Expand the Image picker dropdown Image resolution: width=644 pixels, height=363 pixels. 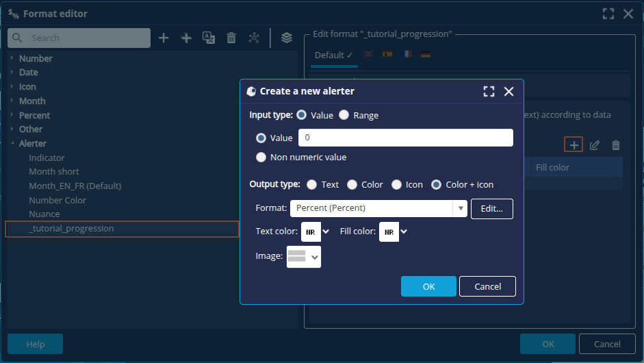[x=305, y=257]
